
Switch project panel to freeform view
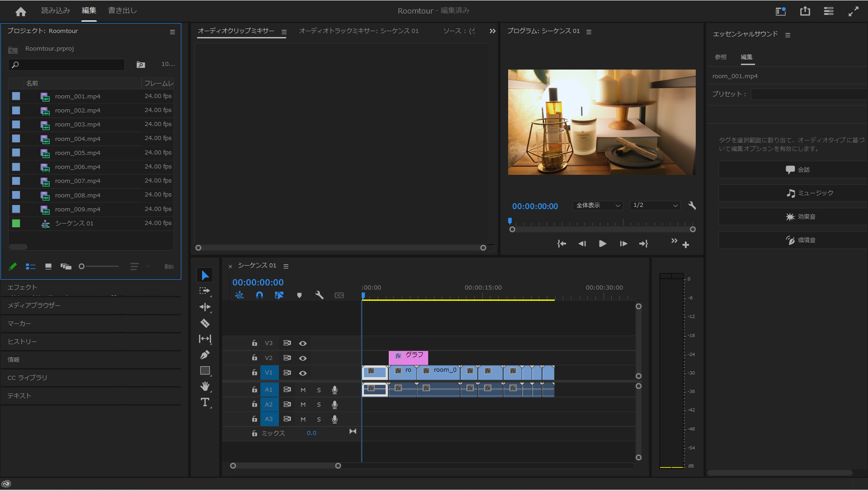tap(66, 267)
